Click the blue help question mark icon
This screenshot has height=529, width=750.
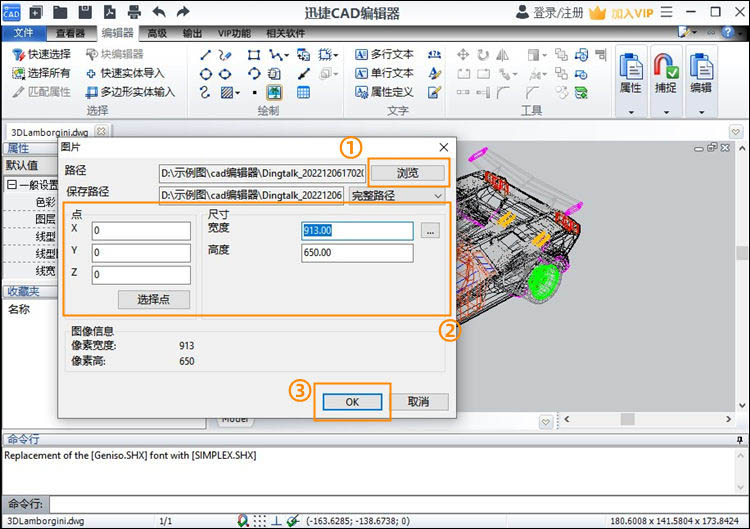click(728, 33)
